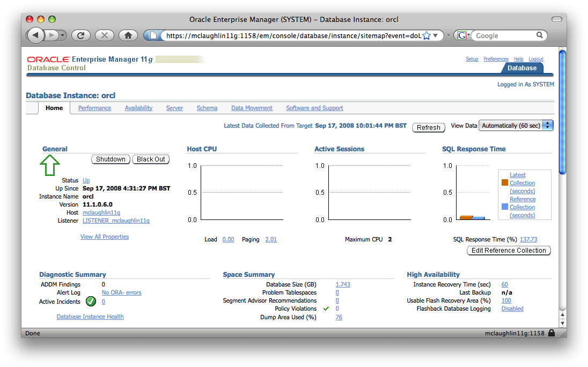Open the Schema tab
Screen dimensions: 588x367
coord(207,108)
